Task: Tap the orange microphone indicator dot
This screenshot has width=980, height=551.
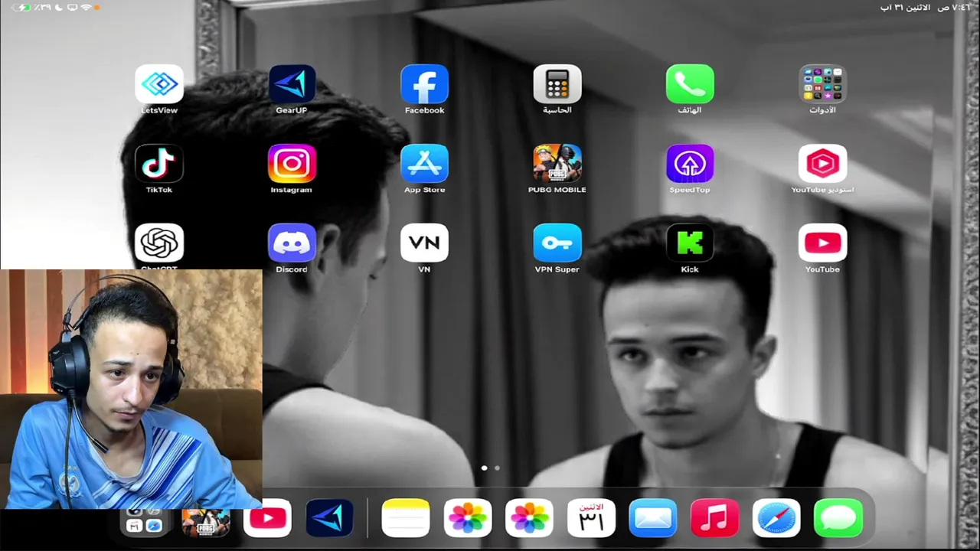Action: tap(97, 8)
